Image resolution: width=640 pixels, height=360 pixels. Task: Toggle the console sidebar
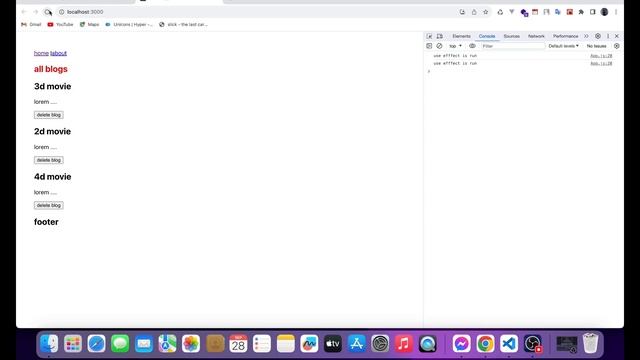pyautogui.click(x=429, y=46)
